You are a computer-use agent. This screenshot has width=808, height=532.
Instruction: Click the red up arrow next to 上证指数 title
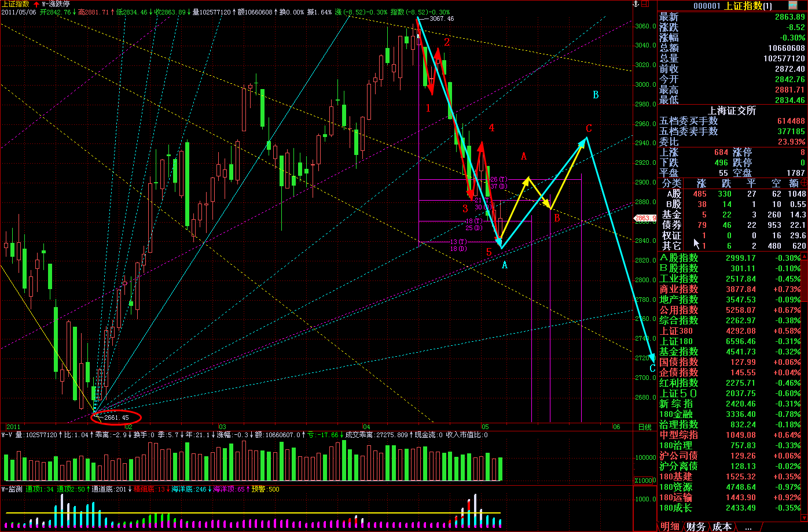[x=36, y=4]
